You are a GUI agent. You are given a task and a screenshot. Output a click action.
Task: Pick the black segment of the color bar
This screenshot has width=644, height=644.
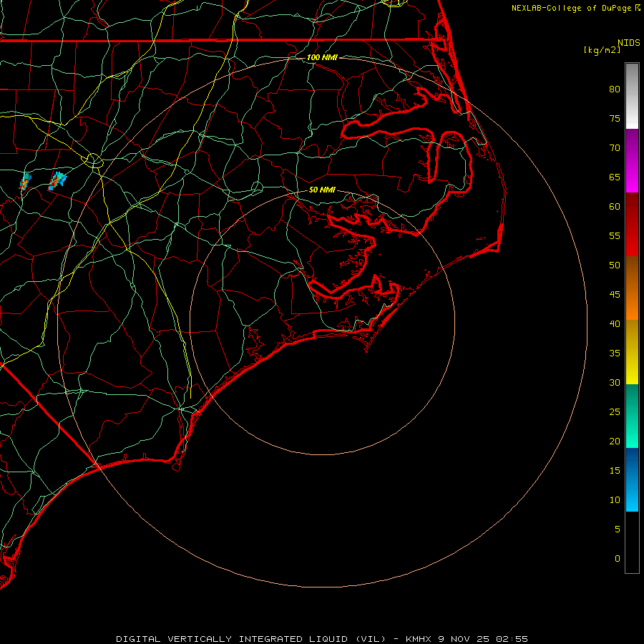[x=632, y=542]
